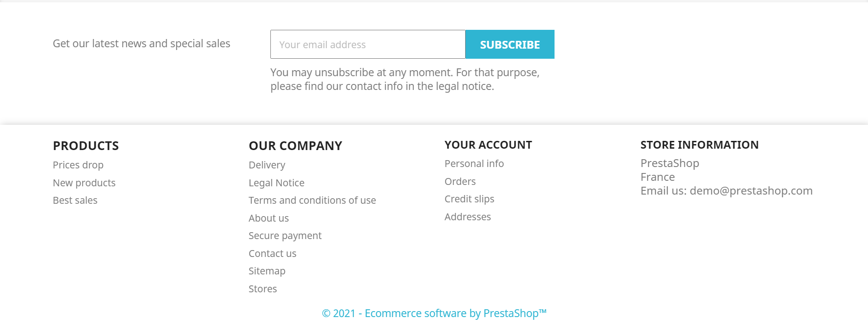This screenshot has width=868, height=329.
Task: Manage your Addresses
Action: (467, 217)
